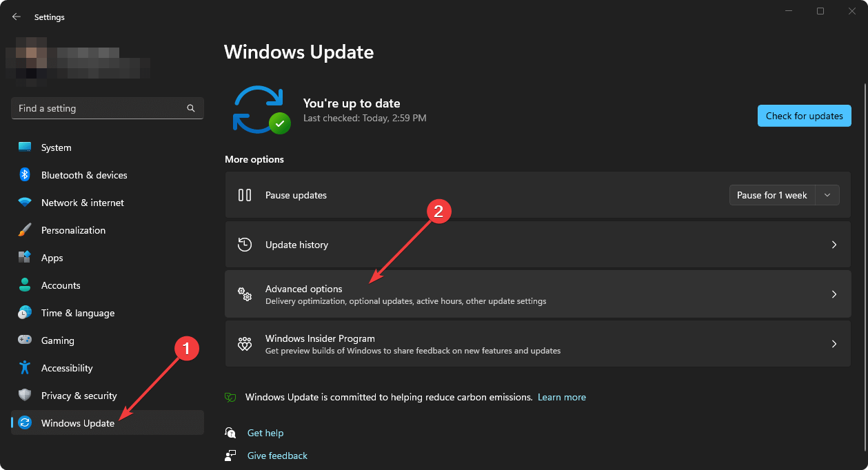
Task: Click the Apps label in sidebar
Action: click(52, 258)
